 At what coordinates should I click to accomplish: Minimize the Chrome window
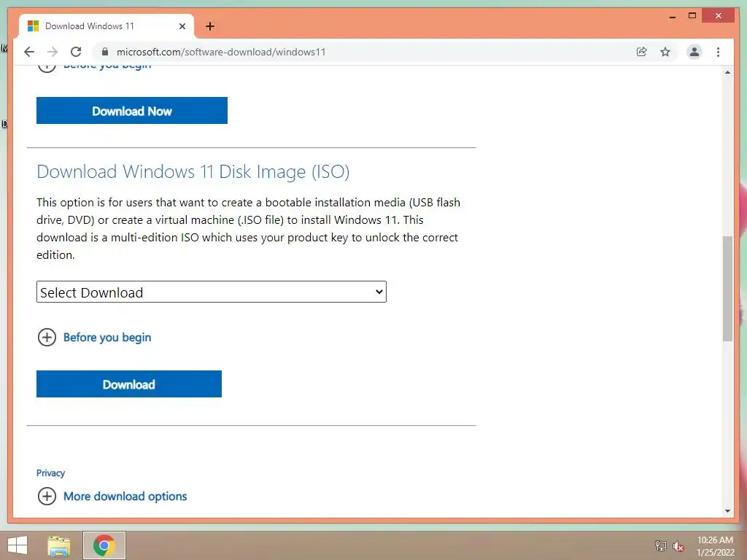(x=673, y=16)
